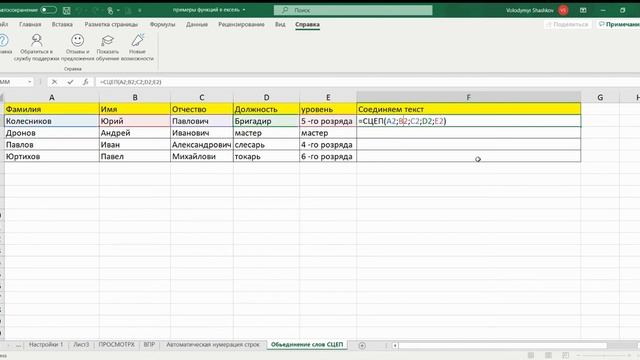640x360 pixels.
Task: Open the Главная tab
Action: point(30,24)
